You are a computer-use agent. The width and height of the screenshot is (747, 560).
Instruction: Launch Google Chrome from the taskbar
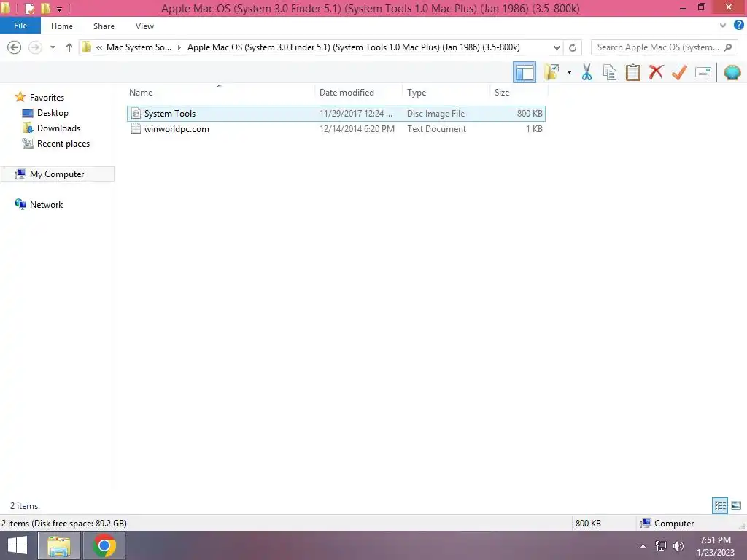tap(104, 545)
